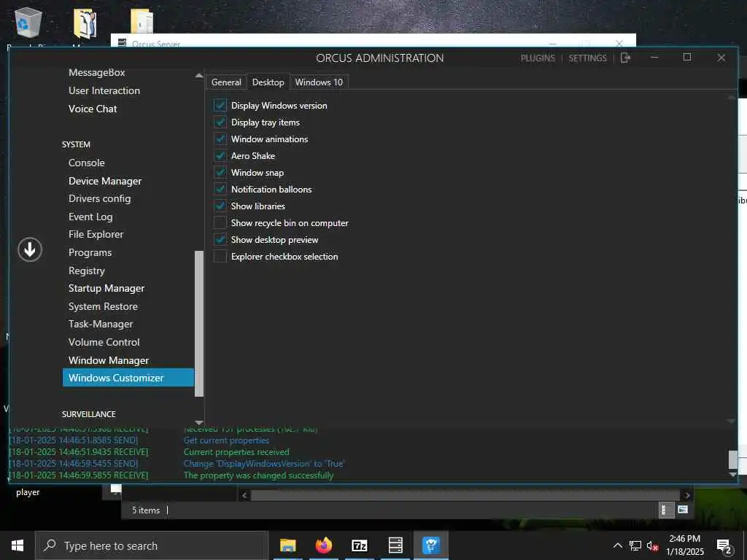This screenshot has width=747, height=560.
Task: Select the Desktop tab
Action: 268,82
